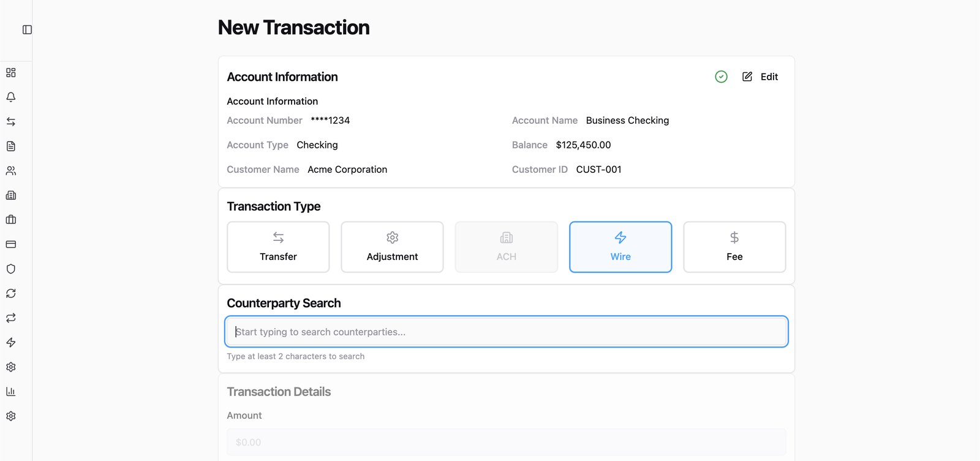Click the Counterparty Search heading
Image resolution: width=980 pixels, height=461 pixels.
click(x=284, y=303)
